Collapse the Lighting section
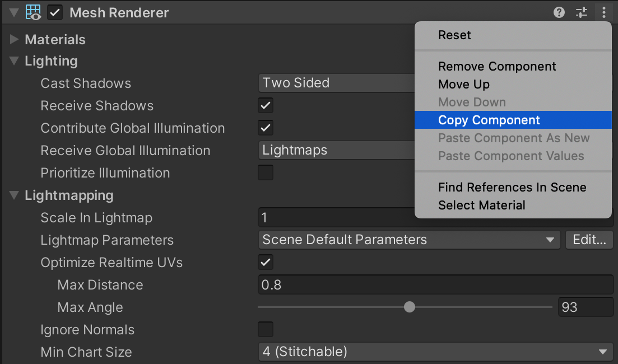618x364 pixels. tap(15, 61)
